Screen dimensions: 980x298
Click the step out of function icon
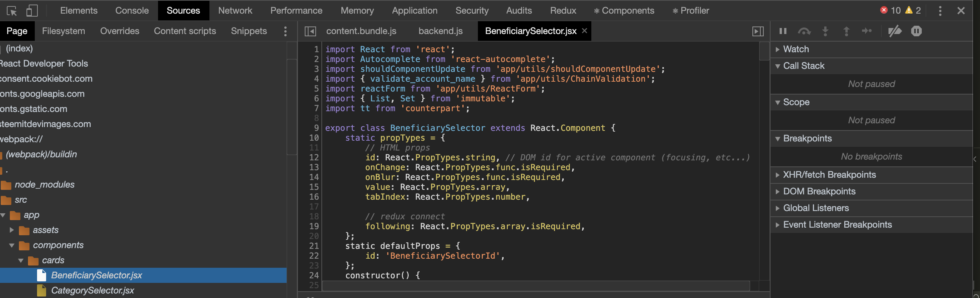click(x=847, y=31)
